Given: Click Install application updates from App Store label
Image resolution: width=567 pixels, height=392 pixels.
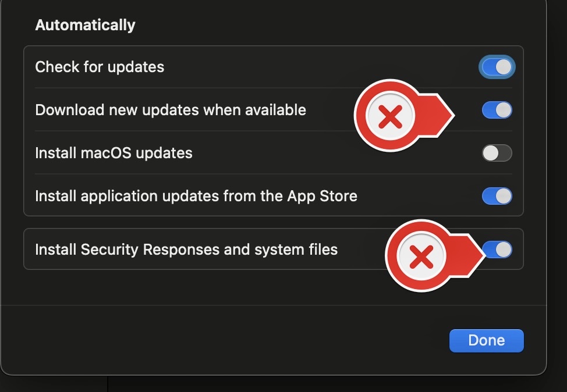Looking at the screenshot, I should point(196,196).
